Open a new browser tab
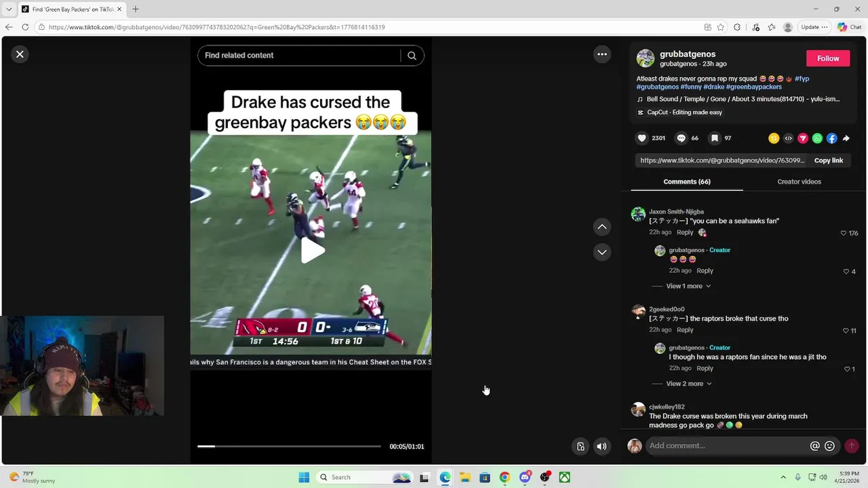Image resolution: width=868 pixels, height=488 pixels. [x=136, y=9]
